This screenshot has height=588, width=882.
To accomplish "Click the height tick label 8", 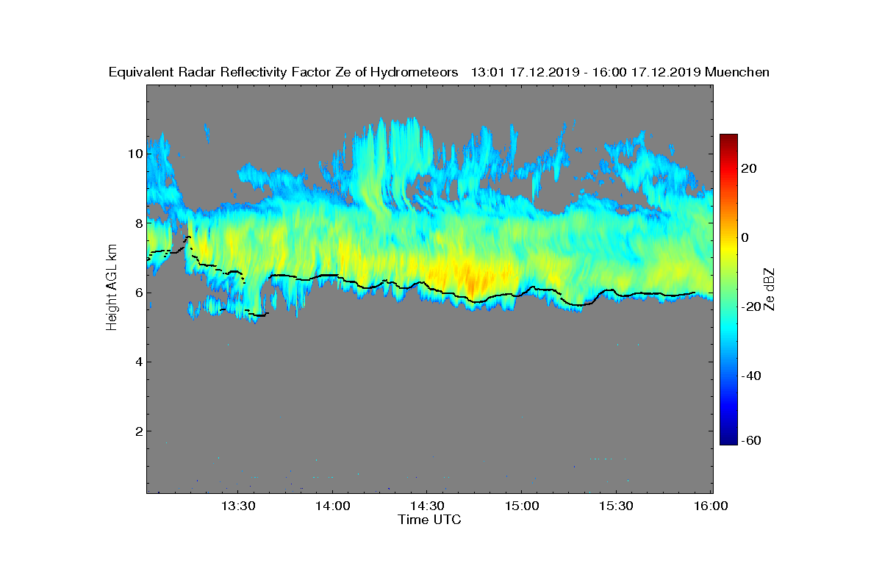I will (x=137, y=223).
